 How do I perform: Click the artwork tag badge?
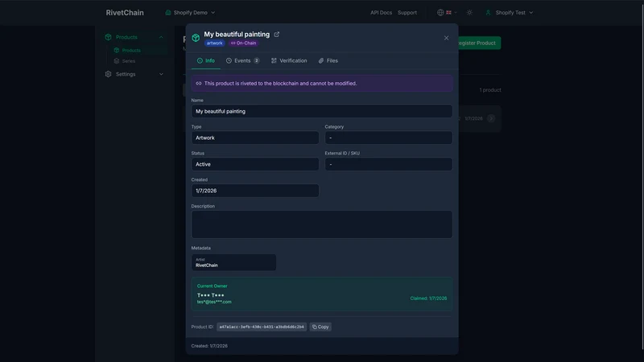(x=214, y=43)
